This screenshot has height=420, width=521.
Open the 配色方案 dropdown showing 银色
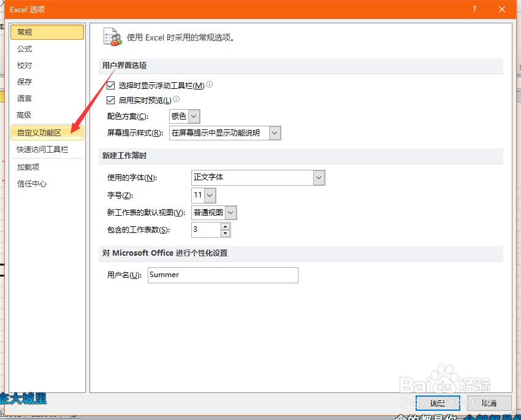[x=194, y=116]
